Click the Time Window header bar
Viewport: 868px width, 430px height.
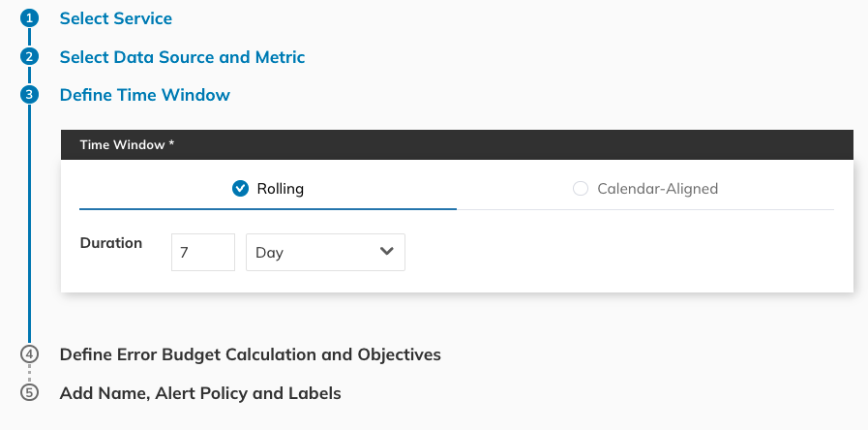click(x=457, y=144)
